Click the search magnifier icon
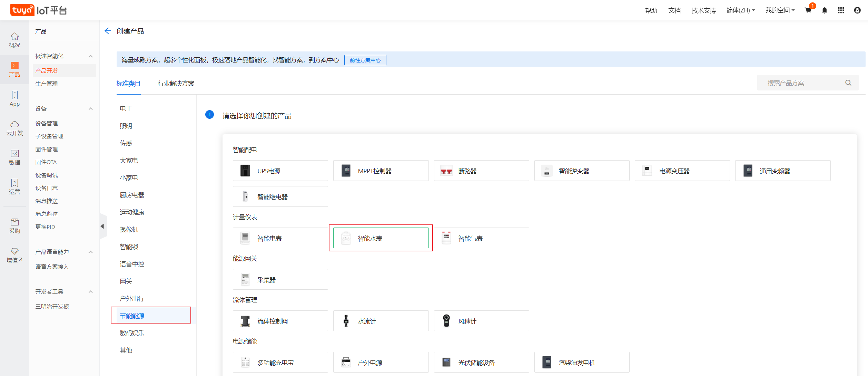Viewport: 868px width, 376px height. coord(848,83)
